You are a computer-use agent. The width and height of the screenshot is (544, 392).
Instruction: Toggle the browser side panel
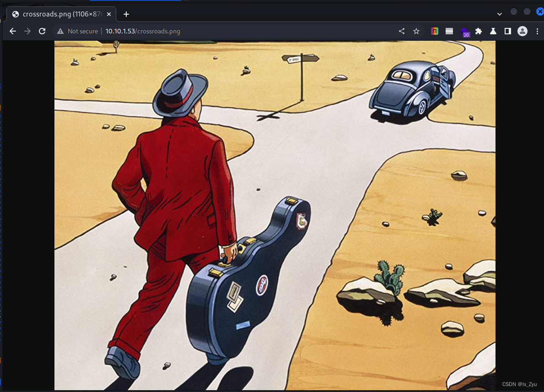[507, 31]
